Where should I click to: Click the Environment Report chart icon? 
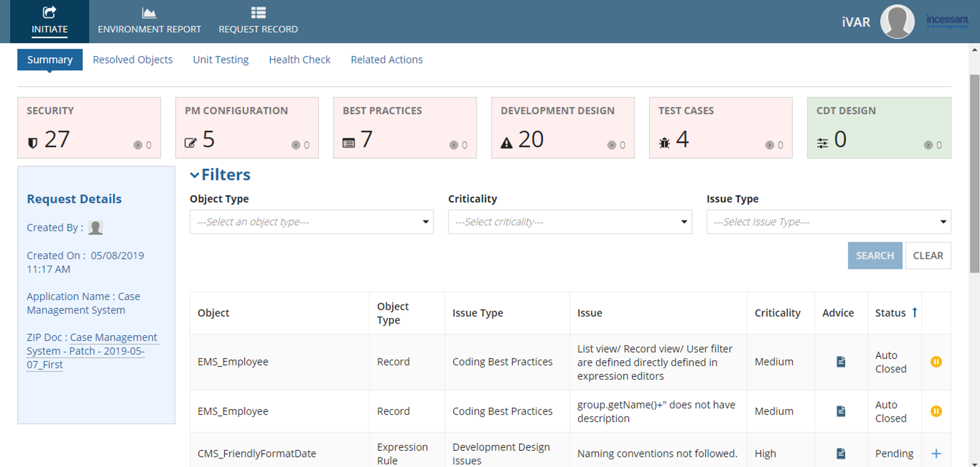(x=149, y=12)
